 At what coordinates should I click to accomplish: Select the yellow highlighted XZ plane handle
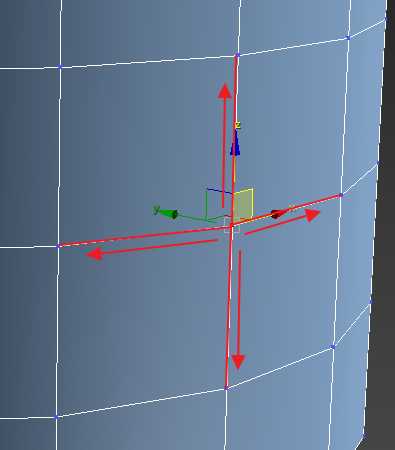click(x=243, y=204)
